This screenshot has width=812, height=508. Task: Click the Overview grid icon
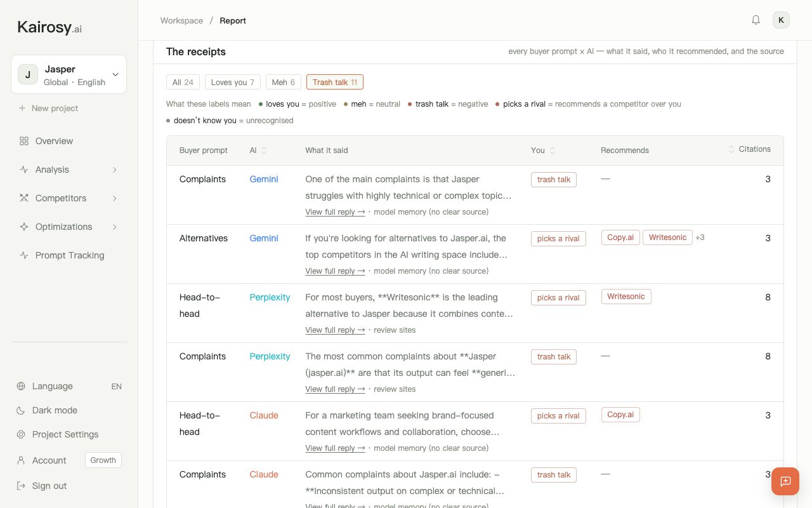click(24, 141)
